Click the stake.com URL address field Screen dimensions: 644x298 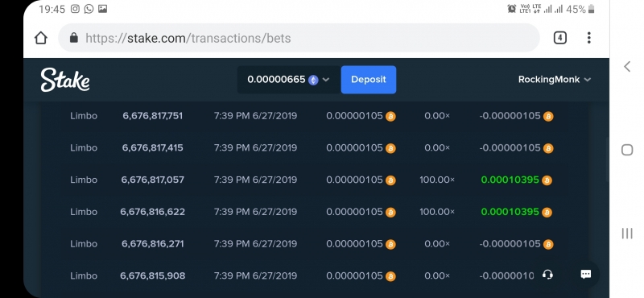coord(299,38)
